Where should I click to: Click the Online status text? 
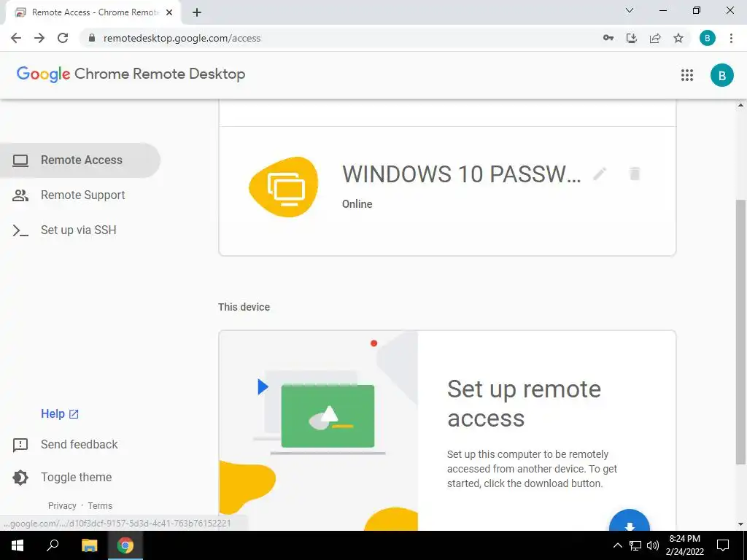point(357,204)
